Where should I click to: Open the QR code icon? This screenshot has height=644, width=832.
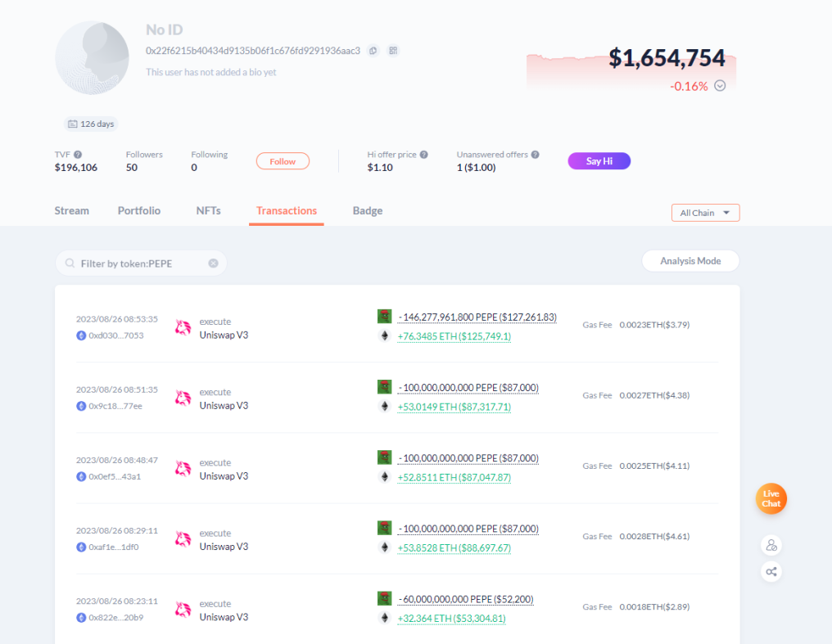point(393,51)
